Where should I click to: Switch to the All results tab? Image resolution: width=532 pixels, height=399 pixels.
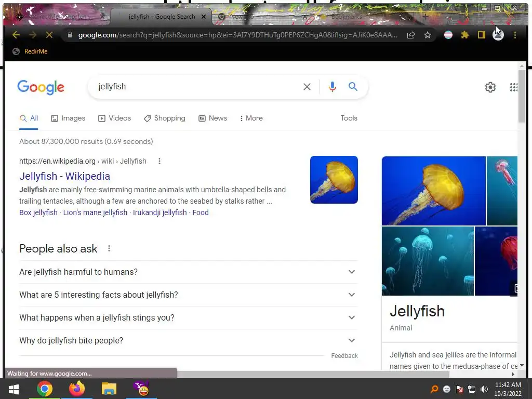(29, 118)
